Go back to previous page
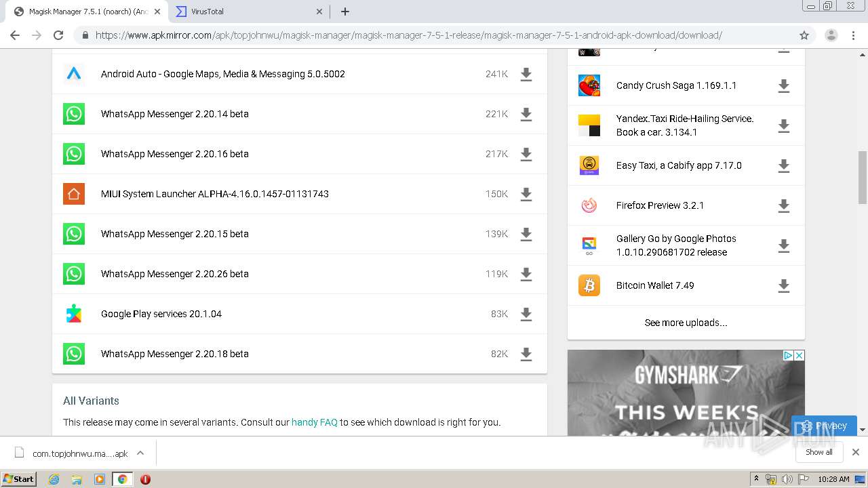The height and width of the screenshot is (488, 868). tap(15, 35)
